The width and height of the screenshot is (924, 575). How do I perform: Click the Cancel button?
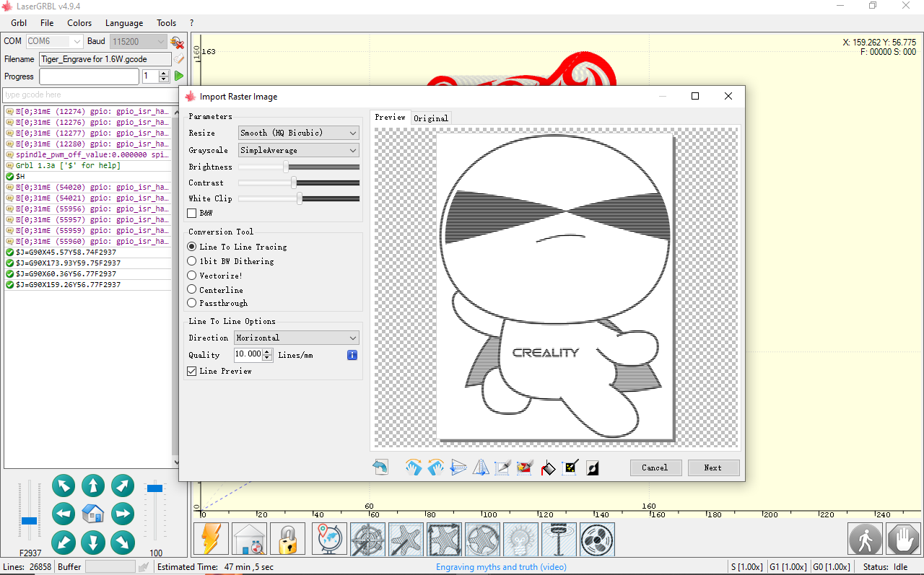(655, 468)
